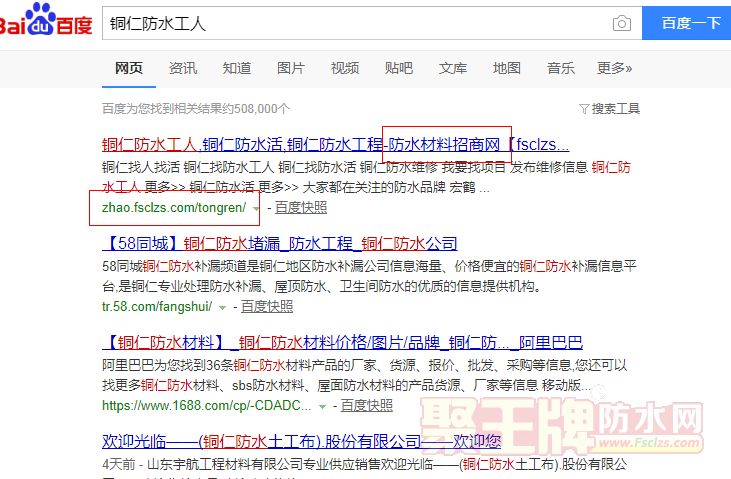Click the https://www.1688.com/cp/ URL
The height and width of the screenshot is (479, 731).
click(207, 406)
